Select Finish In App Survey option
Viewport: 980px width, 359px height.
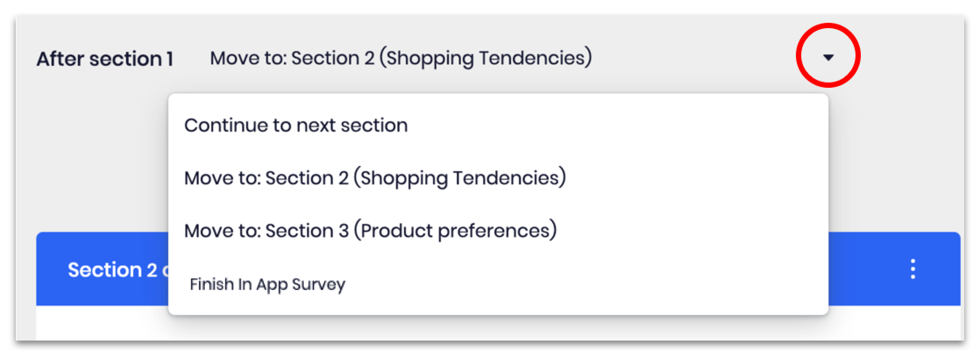pos(267,284)
